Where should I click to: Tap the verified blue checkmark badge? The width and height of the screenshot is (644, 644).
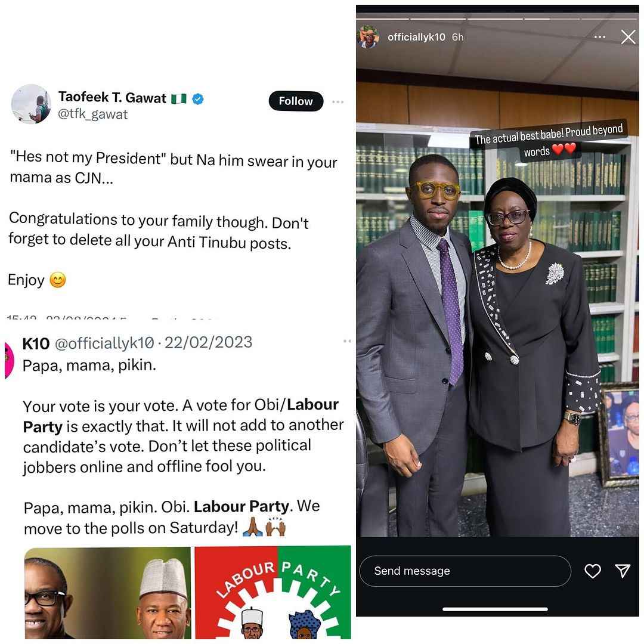click(198, 98)
